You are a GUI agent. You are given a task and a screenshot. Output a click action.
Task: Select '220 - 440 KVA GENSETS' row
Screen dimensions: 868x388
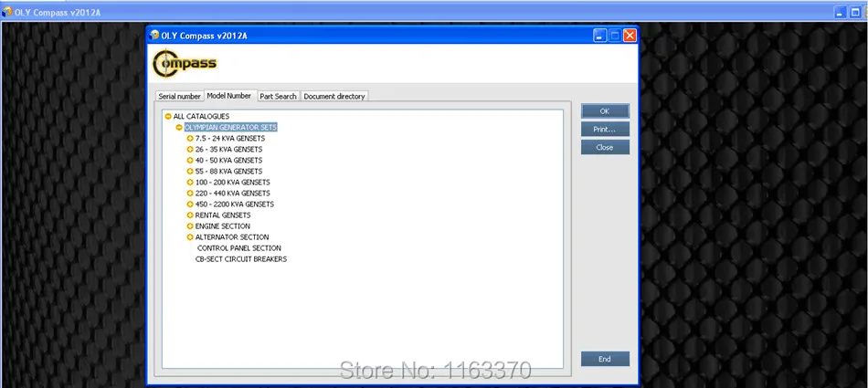coord(232,194)
